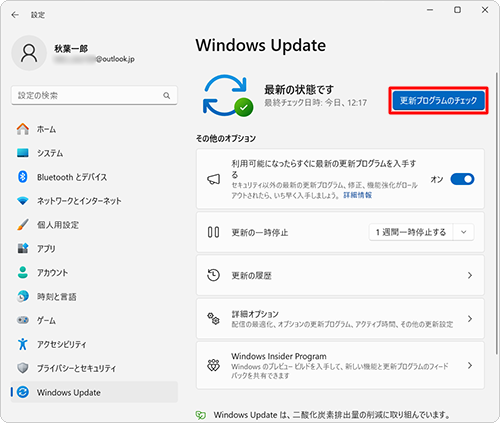Minimize the settings window
Screen dimensions: 500x423
point(430,10)
